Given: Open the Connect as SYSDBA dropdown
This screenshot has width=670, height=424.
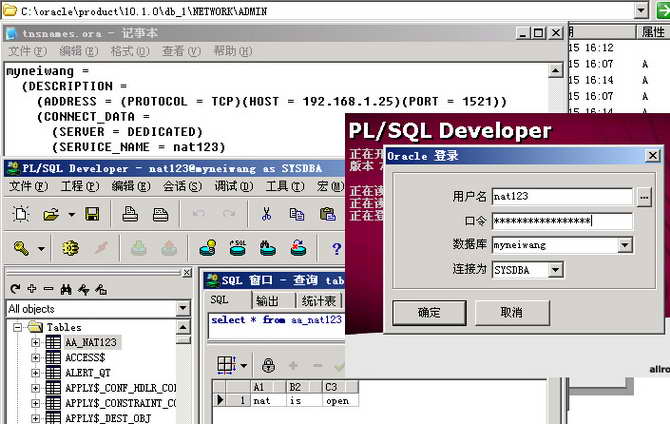Looking at the screenshot, I should (556, 269).
